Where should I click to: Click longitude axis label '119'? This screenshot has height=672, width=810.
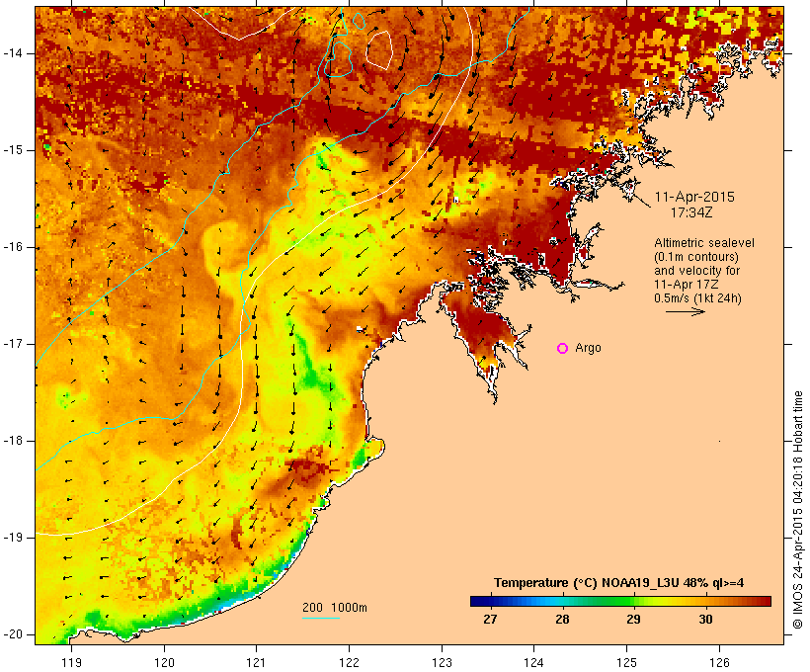click(71, 662)
